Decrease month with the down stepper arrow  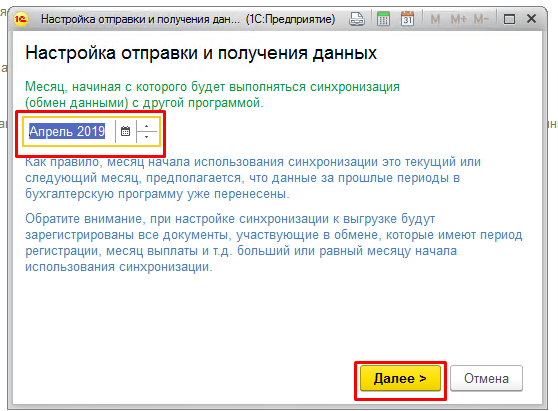(146, 137)
